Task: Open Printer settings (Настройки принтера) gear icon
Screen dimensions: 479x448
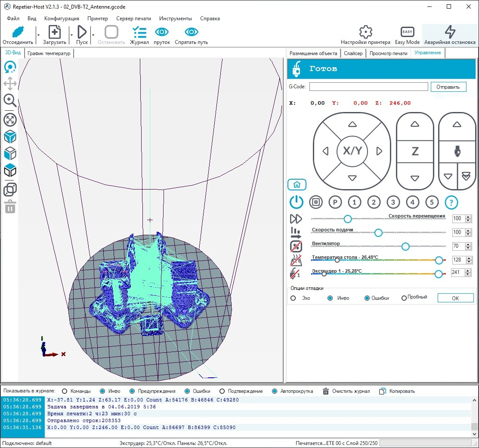Action: coord(365,32)
